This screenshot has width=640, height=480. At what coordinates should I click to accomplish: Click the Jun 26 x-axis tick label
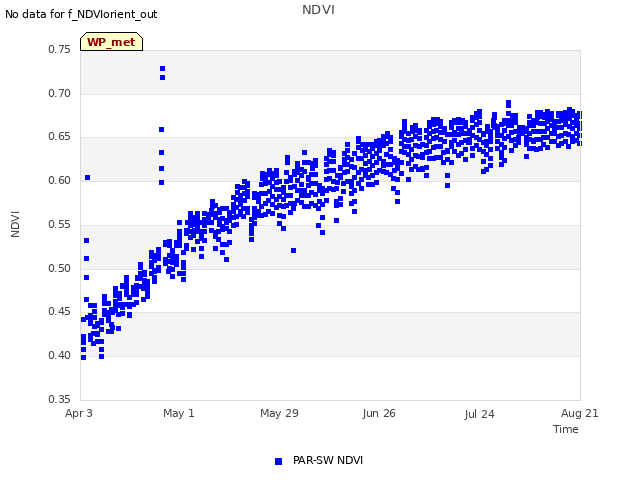(379, 413)
